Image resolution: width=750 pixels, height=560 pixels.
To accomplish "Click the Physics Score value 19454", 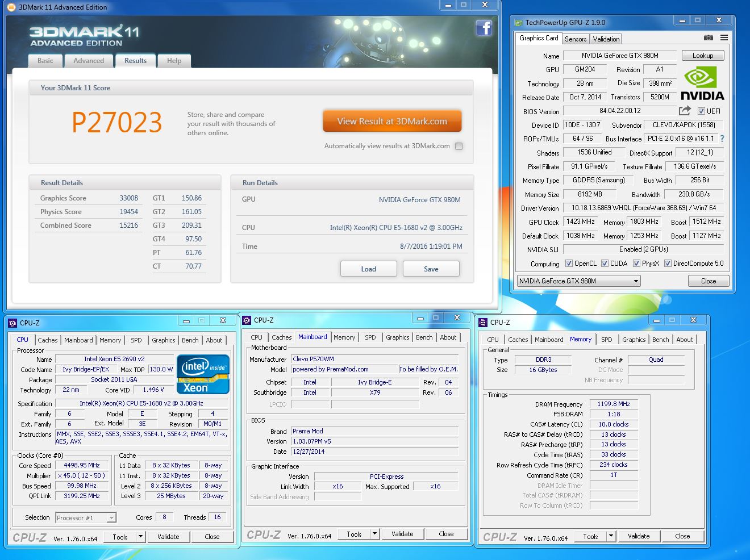I will point(129,212).
